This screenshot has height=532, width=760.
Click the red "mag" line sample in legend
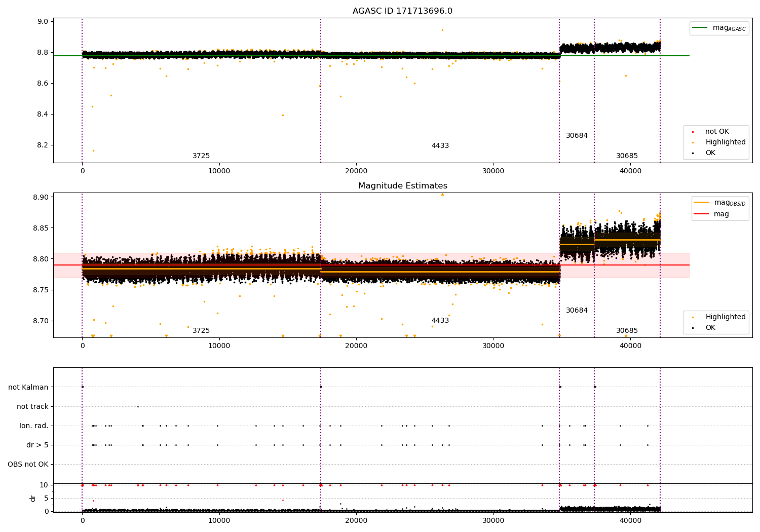(702, 214)
